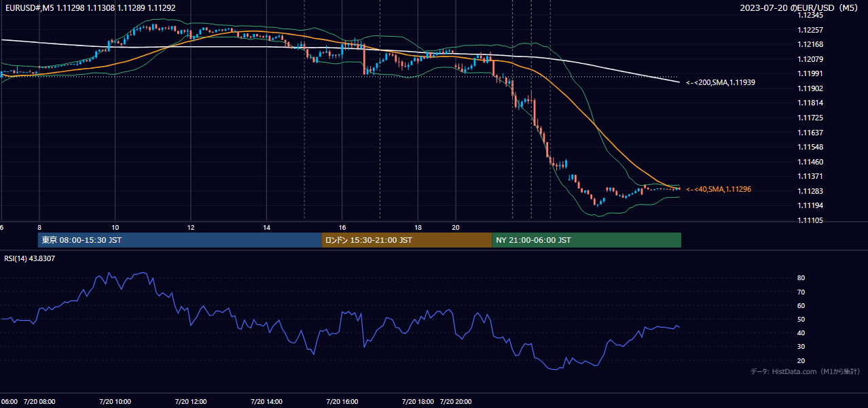Click the bottom date label 7/20 16:00

pos(342,402)
